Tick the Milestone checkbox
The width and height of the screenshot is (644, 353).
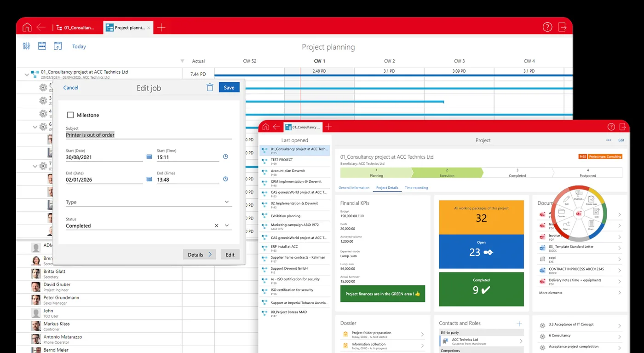pyautogui.click(x=70, y=115)
